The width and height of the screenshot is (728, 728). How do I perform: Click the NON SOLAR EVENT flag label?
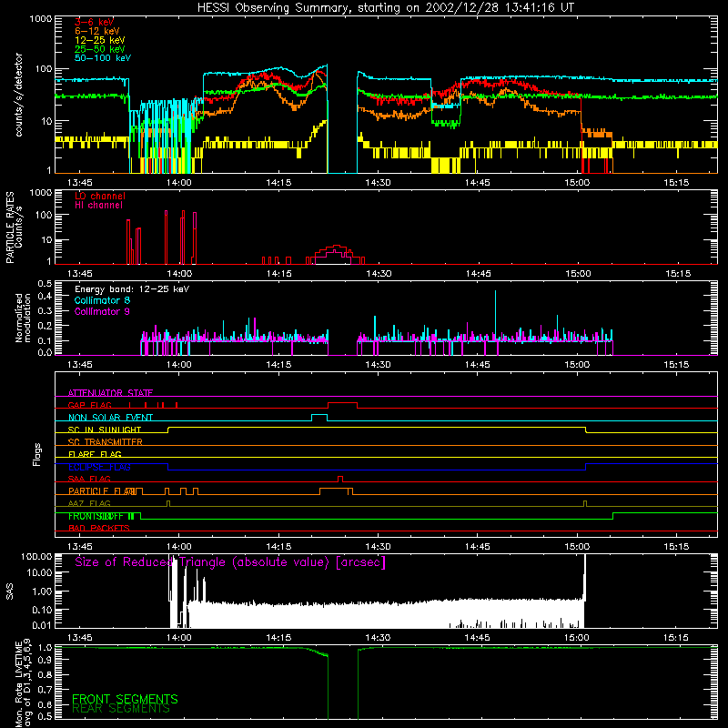(x=110, y=418)
